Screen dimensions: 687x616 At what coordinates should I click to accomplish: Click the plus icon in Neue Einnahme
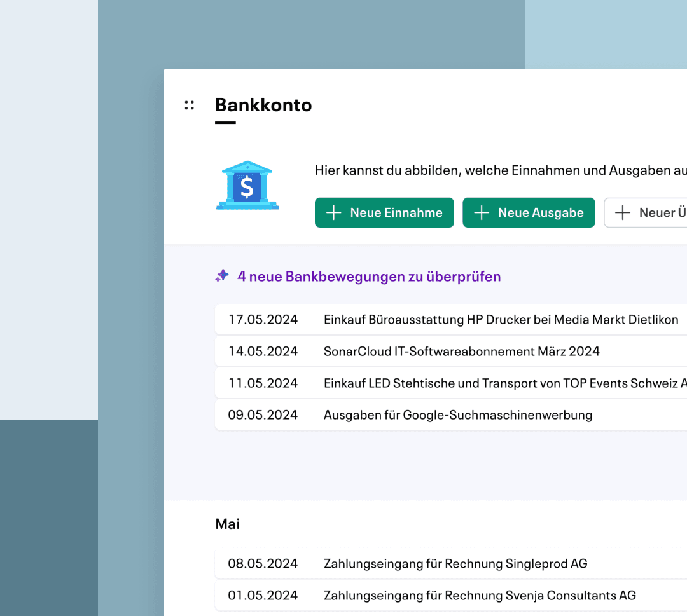[x=333, y=213]
